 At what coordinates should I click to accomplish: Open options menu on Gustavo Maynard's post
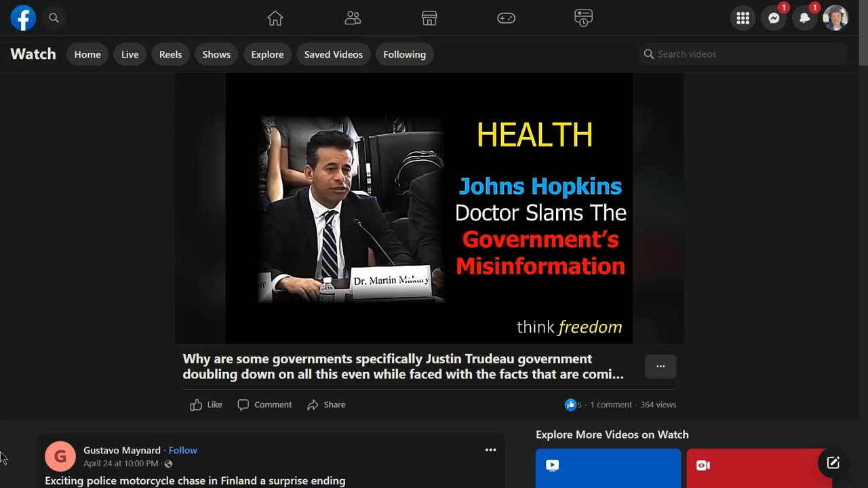point(490,450)
